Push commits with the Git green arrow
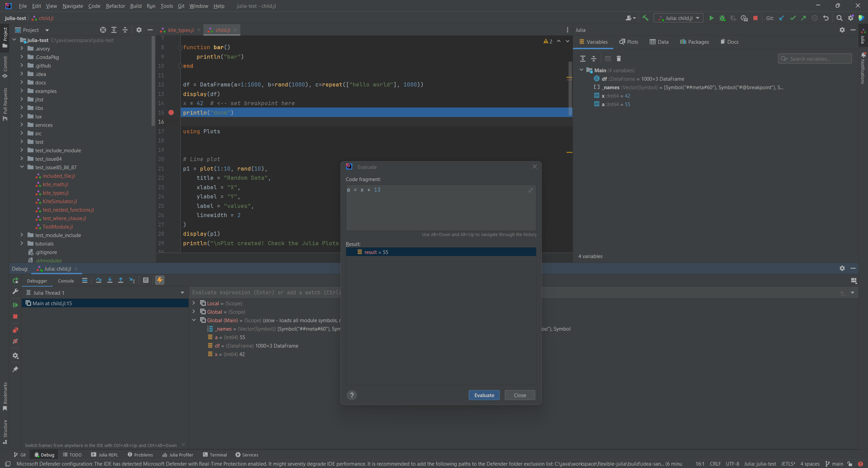Viewport: 868px width, 468px height. pos(803,18)
